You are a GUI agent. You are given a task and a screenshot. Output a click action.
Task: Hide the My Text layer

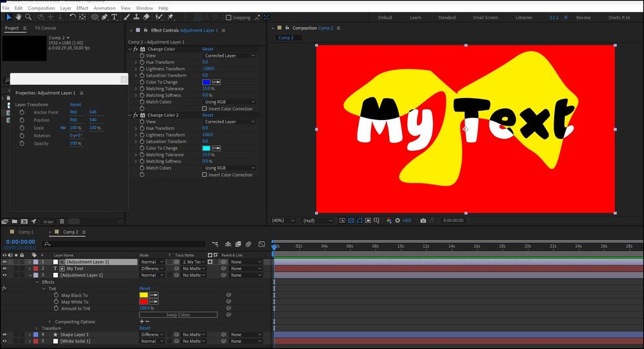[x=5, y=268]
